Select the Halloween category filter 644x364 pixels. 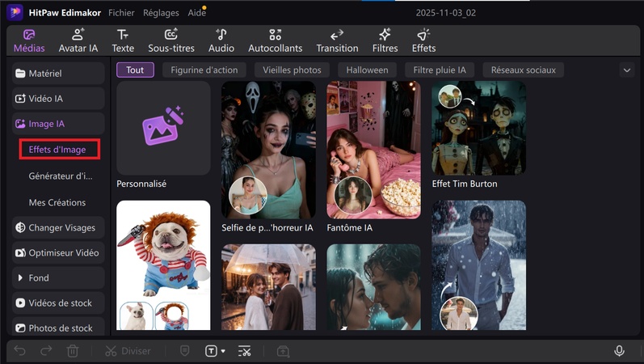click(367, 70)
